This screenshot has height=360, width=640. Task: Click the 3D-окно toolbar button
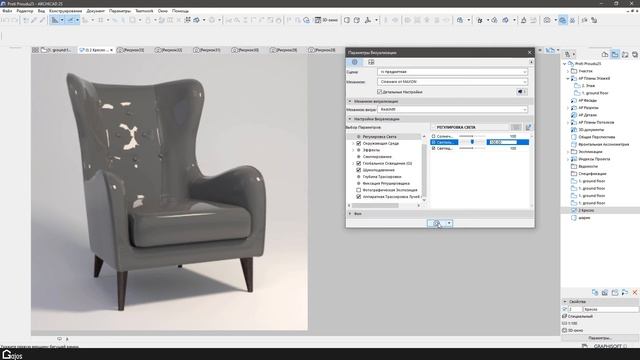(x=326, y=20)
